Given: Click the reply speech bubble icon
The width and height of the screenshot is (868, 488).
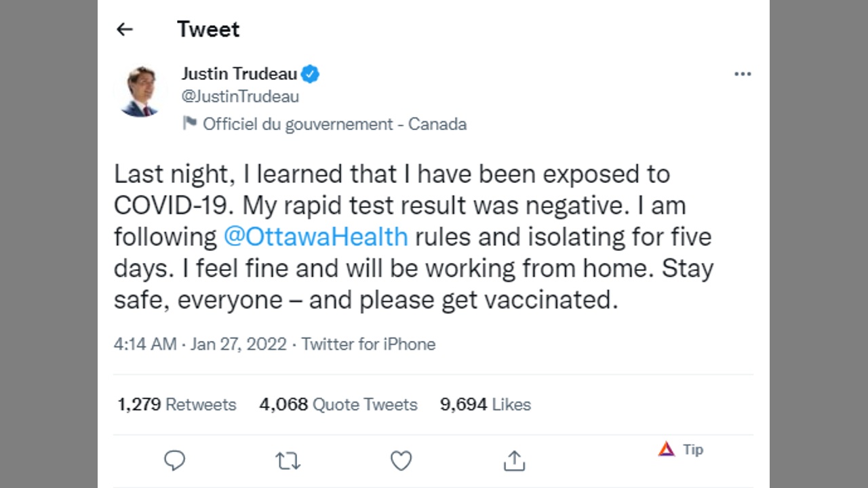Looking at the screenshot, I should point(174,461).
